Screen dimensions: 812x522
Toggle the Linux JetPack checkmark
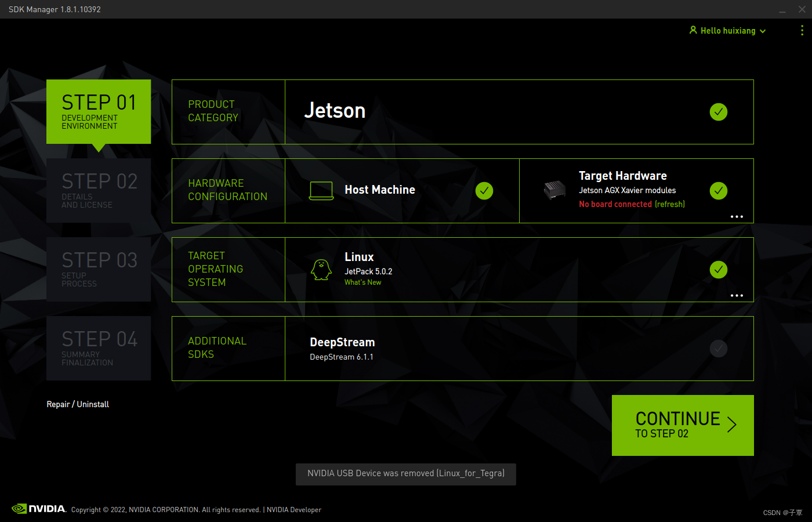click(x=719, y=270)
